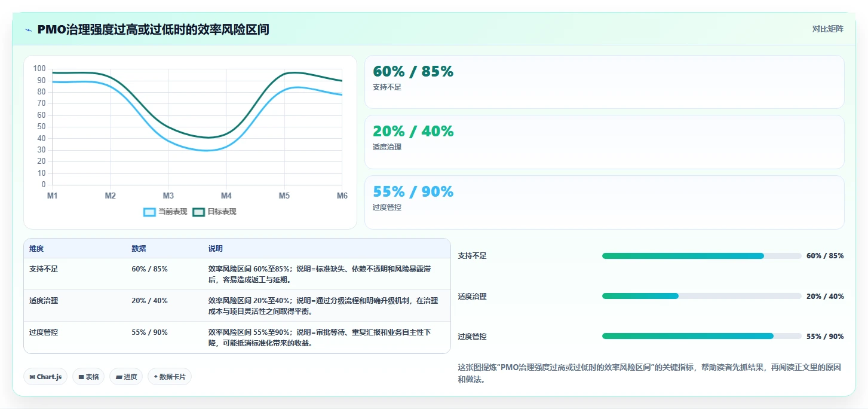This screenshot has height=409, width=868.
Task: Click the M3 x-axis label
Action: (168, 196)
